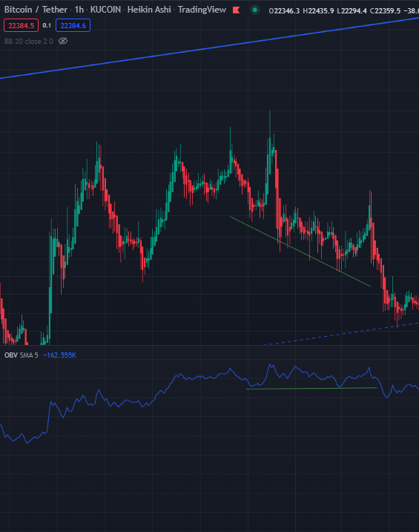Select the BB 20 close 2 0 indicator label
This screenshot has width=419, height=532.
pyautogui.click(x=29, y=42)
